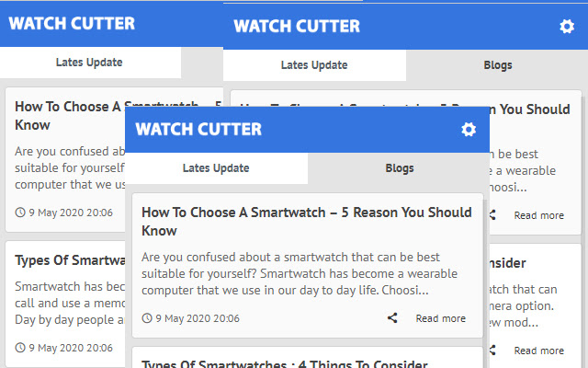Click 'Smartwatch has bec' excerpt in left window

pos(70,303)
